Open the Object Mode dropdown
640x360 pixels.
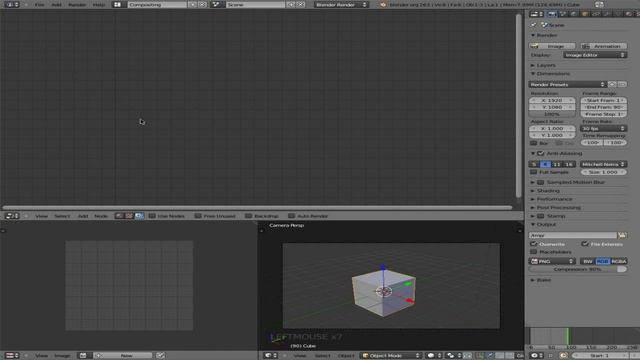point(391,356)
